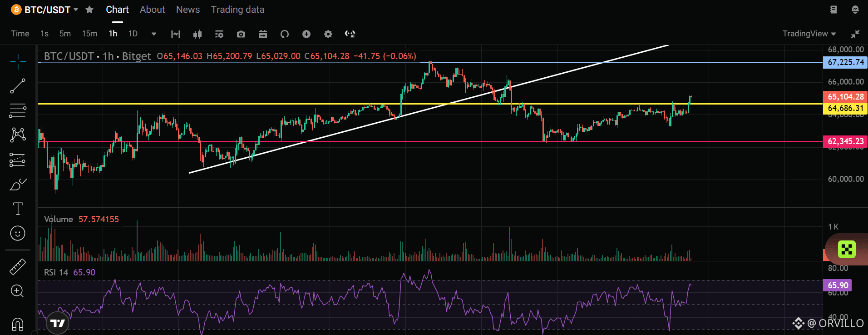Image resolution: width=868 pixels, height=335 pixels.
Task: Set chart interval to 15m
Action: (89, 34)
